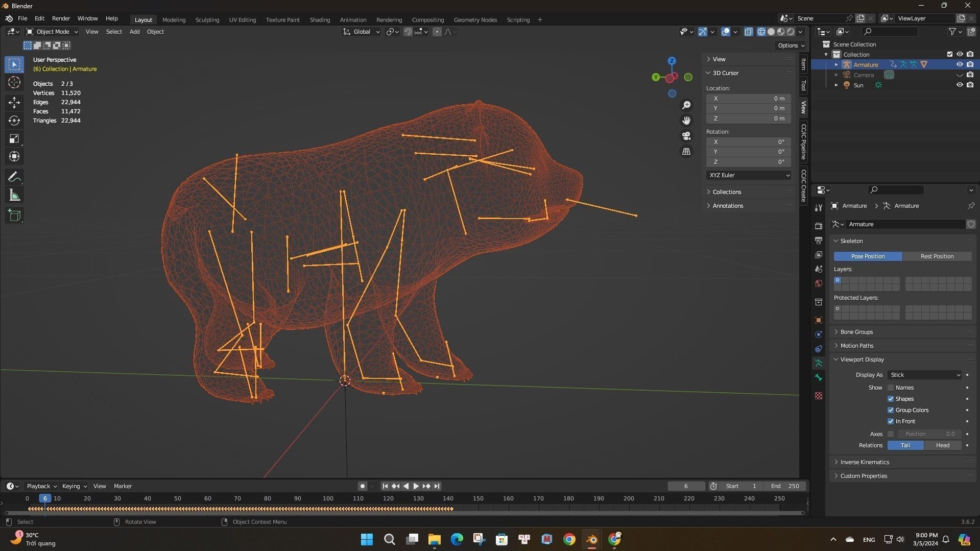
Task: Click the End frame 250 field
Action: 785,486
